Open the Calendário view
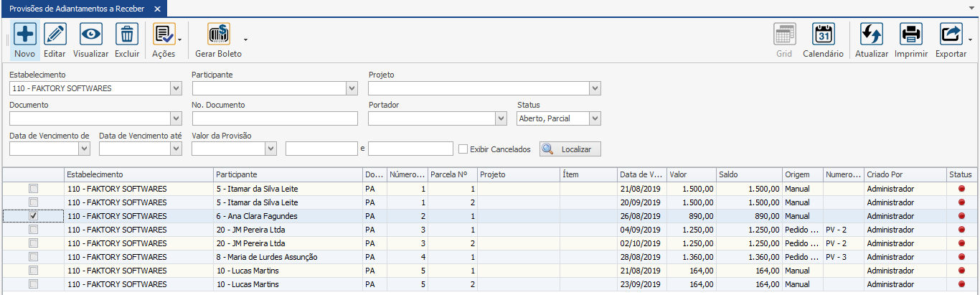Screen dimensions: 980x295 click(x=823, y=34)
